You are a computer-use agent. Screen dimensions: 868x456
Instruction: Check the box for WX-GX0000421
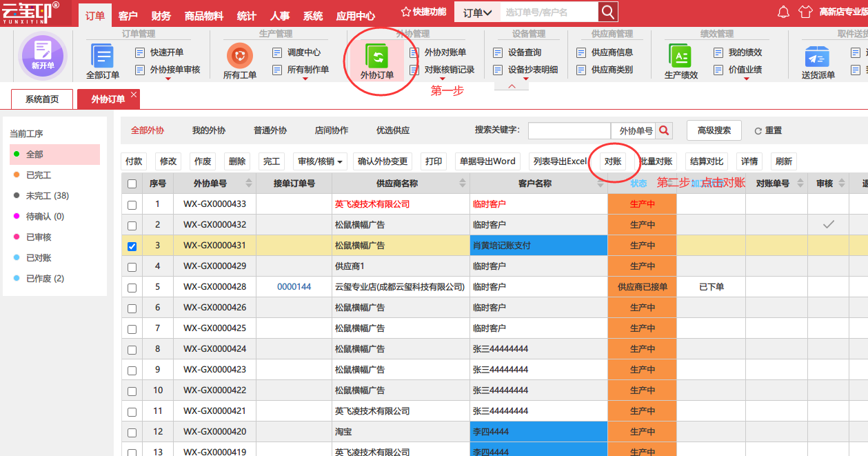[x=132, y=412]
